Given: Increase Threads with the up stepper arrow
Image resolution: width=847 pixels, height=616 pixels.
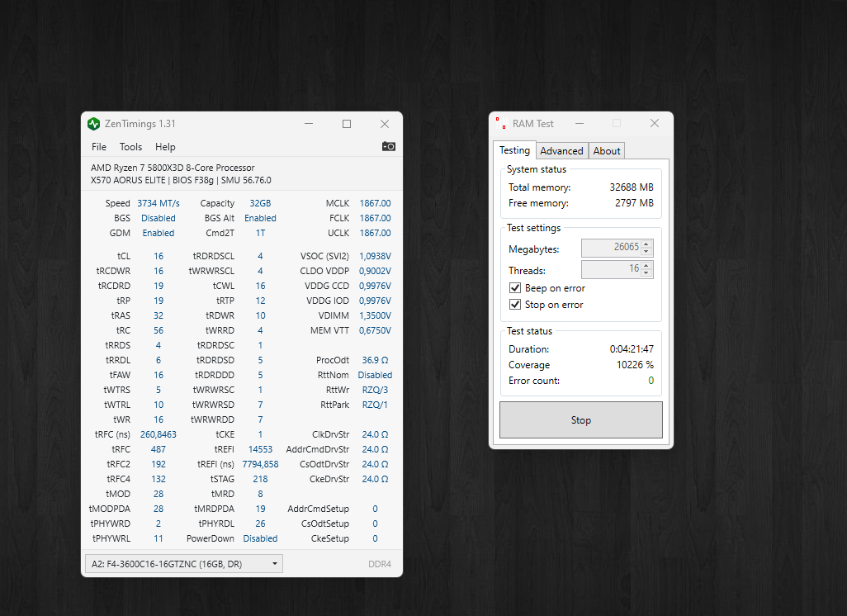Looking at the screenshot, I should click(646, 265).
